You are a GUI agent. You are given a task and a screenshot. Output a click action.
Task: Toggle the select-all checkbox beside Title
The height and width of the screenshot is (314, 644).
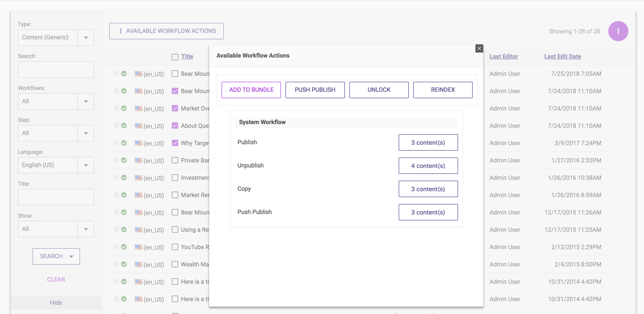tap(175, 57)
